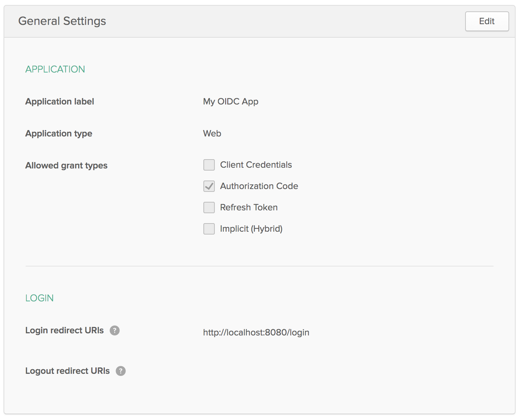522x420 pixels.
Task: Tick the Refresh Token checkbox
Action: click(x=209, y=208)
